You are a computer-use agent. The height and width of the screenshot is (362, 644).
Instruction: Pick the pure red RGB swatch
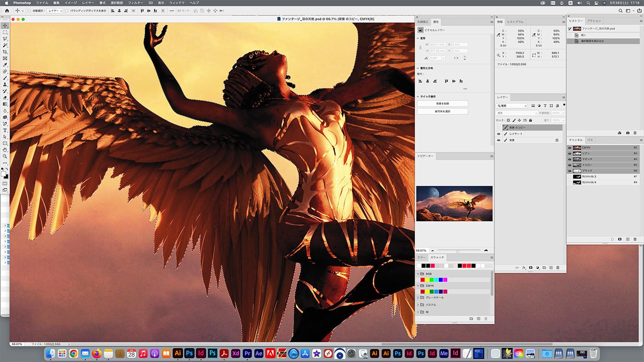point(422,280)
